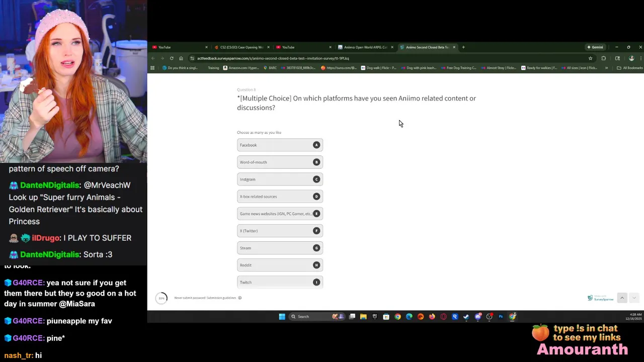Open Discord from the taskbar
This screenshot has width=644, height=362.
(x=478, y=317)
